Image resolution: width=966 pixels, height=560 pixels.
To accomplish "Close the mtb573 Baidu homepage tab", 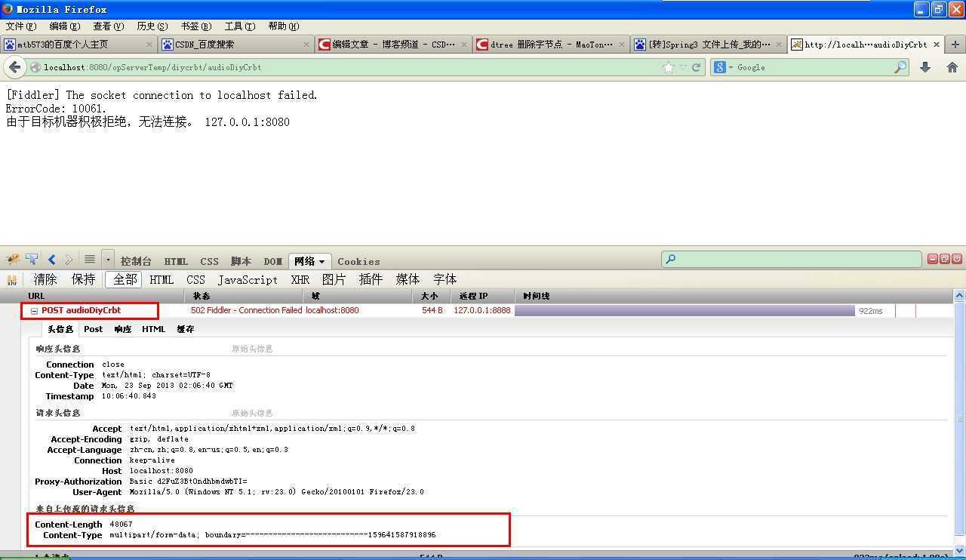I will [x=149, y=45].
